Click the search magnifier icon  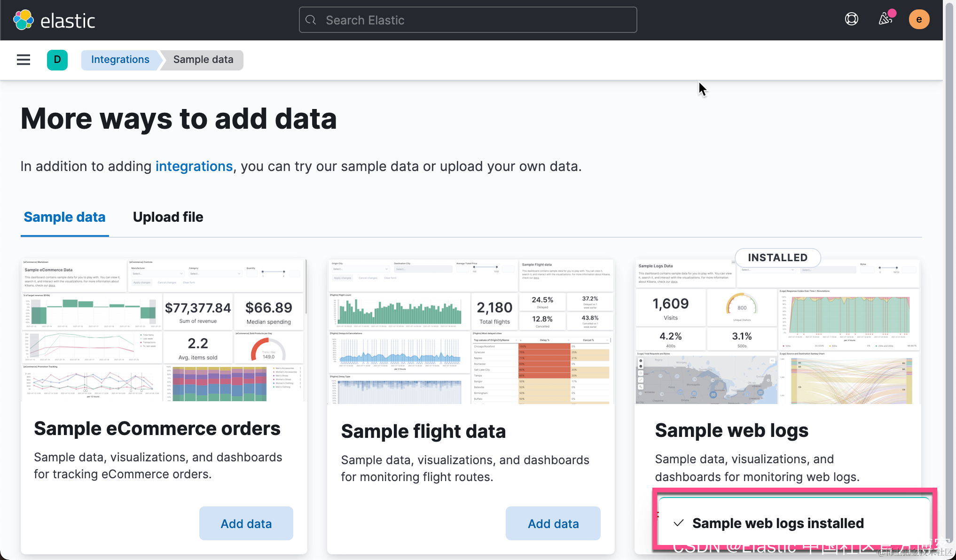point(311,20)
